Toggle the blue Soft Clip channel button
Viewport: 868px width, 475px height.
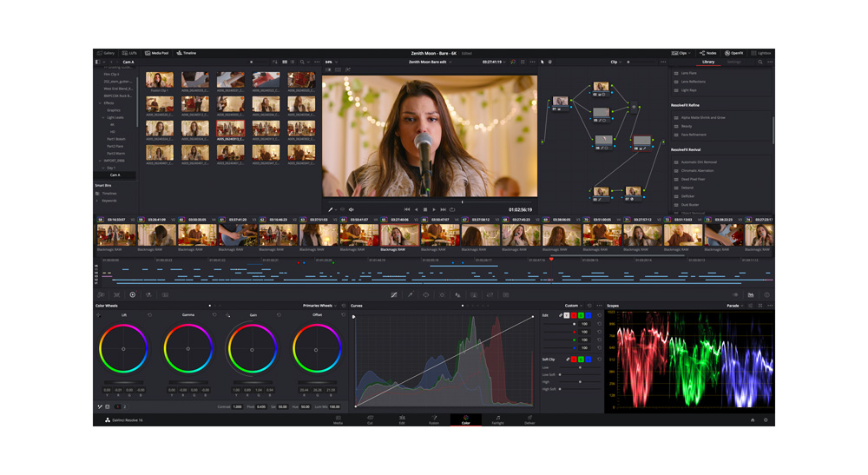[589, 360]
